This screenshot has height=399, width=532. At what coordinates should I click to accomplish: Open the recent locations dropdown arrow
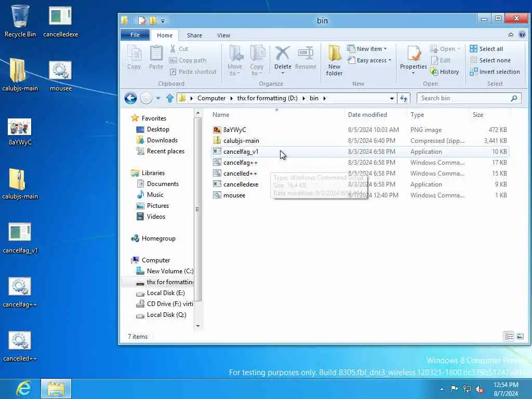coord(158,98)
